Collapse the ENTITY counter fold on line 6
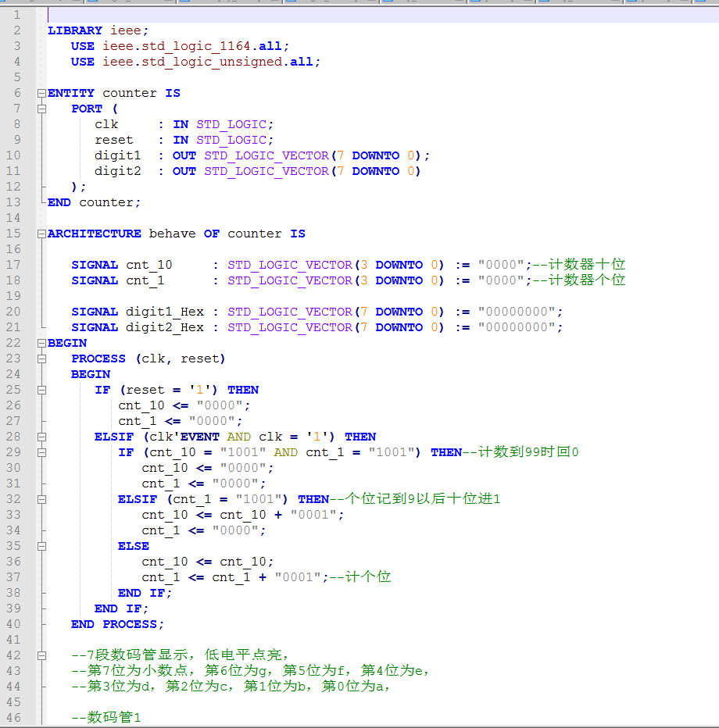This screenshot has height=728, width=719. tap(41, 93)
